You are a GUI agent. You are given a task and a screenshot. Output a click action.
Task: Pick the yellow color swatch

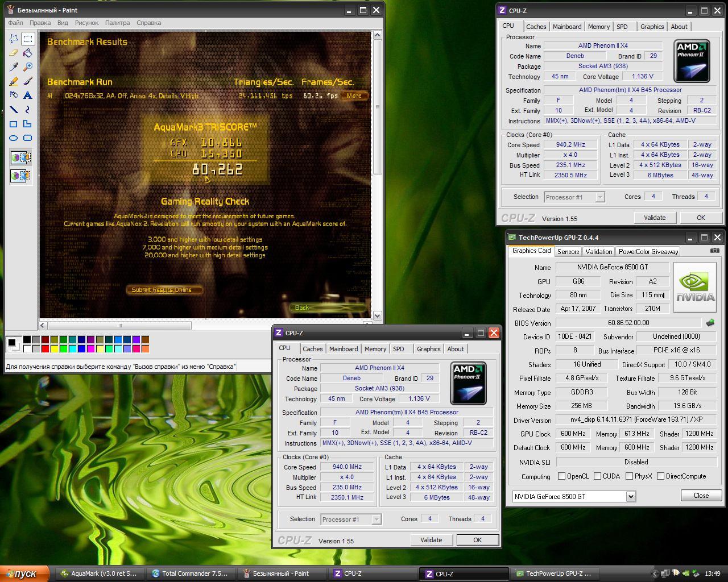[x=54, y=348]
